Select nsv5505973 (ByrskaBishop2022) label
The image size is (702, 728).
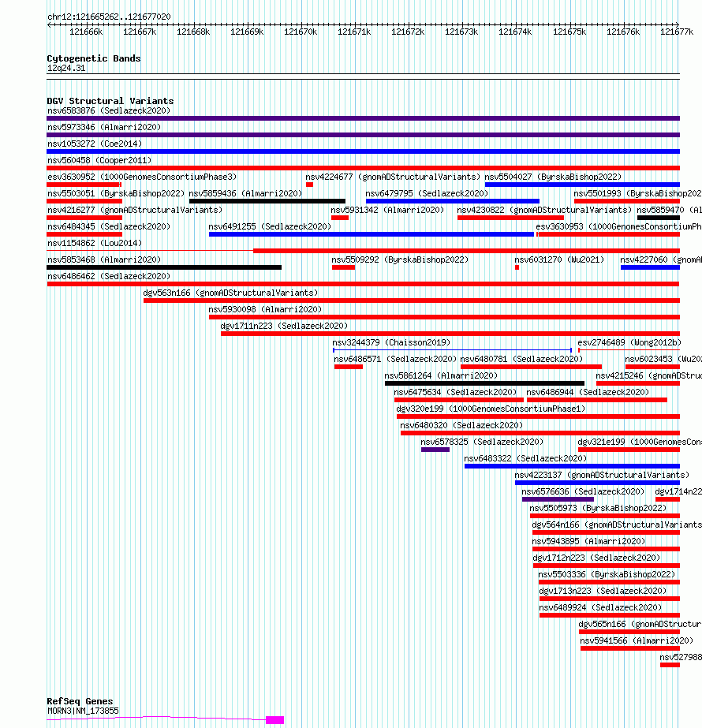tap(598, 509)
